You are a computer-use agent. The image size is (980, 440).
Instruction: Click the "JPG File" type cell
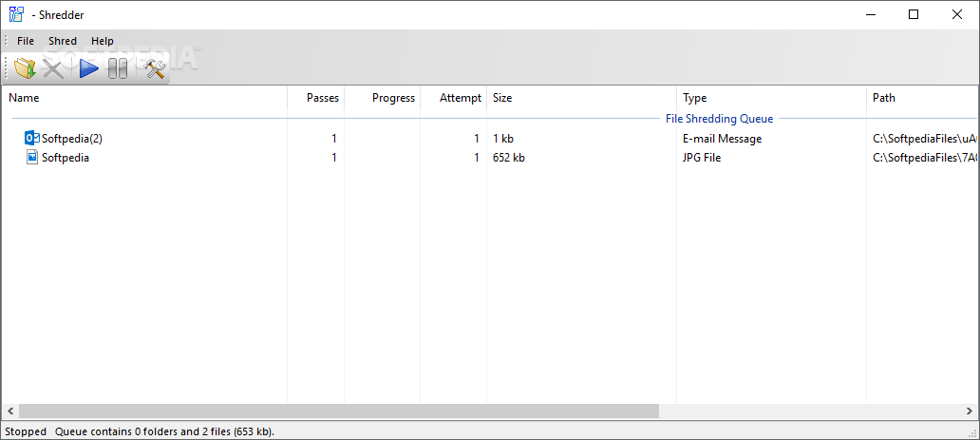[702, 158]
